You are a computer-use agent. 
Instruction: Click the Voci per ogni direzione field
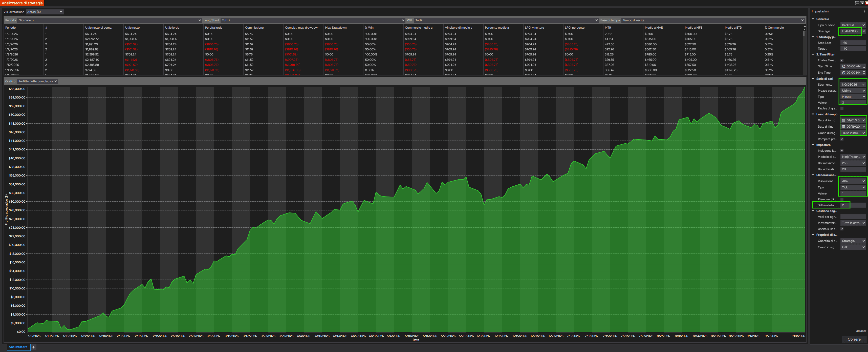point(853,217)
